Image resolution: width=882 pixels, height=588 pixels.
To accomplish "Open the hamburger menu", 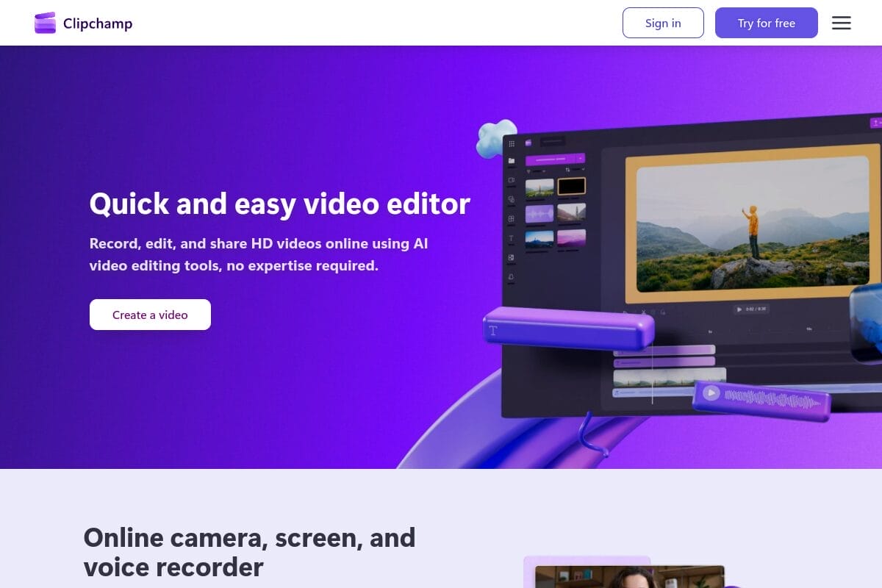I will [842, 23].
